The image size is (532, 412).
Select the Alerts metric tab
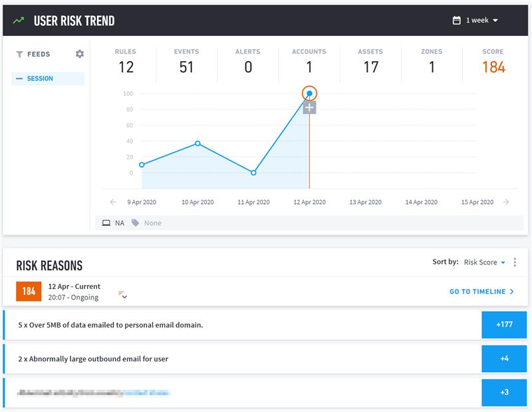click(x=248, y=61)
